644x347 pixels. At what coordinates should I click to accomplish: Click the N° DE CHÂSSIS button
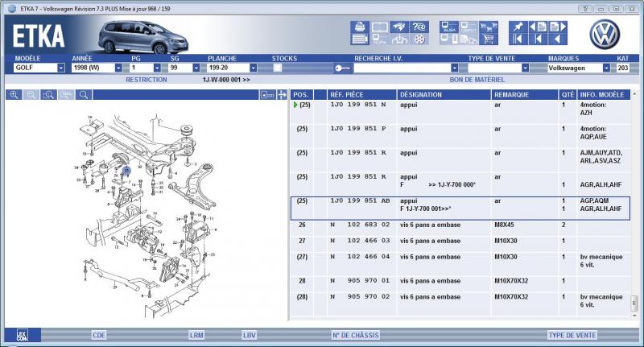point(355,335)
